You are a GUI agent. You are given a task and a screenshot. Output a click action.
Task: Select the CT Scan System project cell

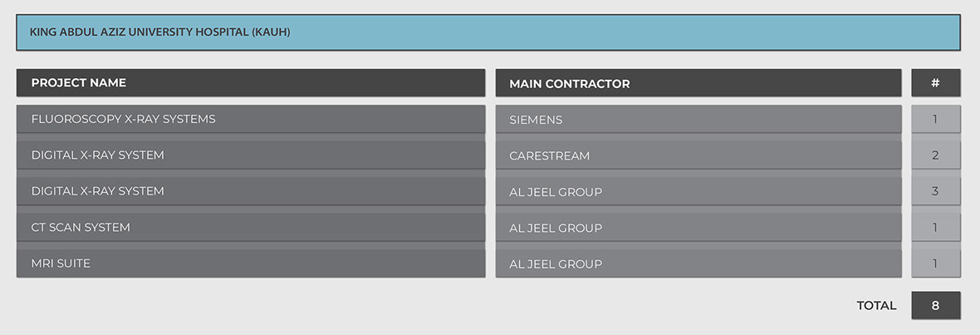coord(250,228)
